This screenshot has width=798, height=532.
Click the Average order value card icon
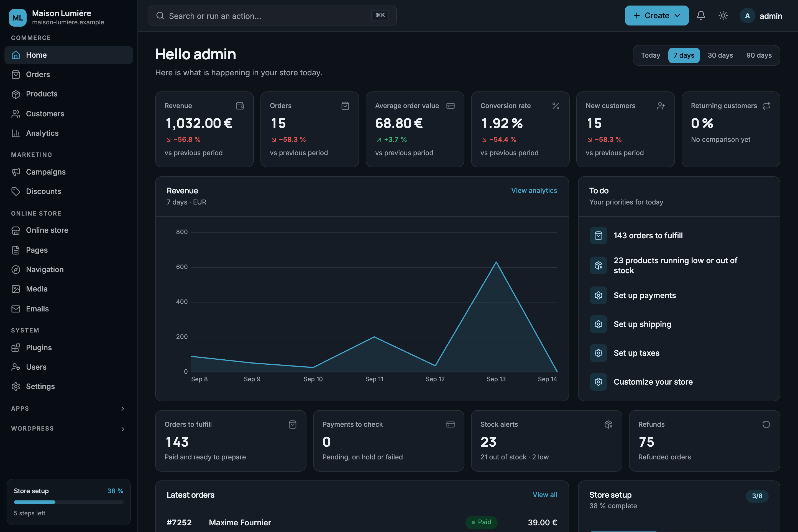point(450,106)
